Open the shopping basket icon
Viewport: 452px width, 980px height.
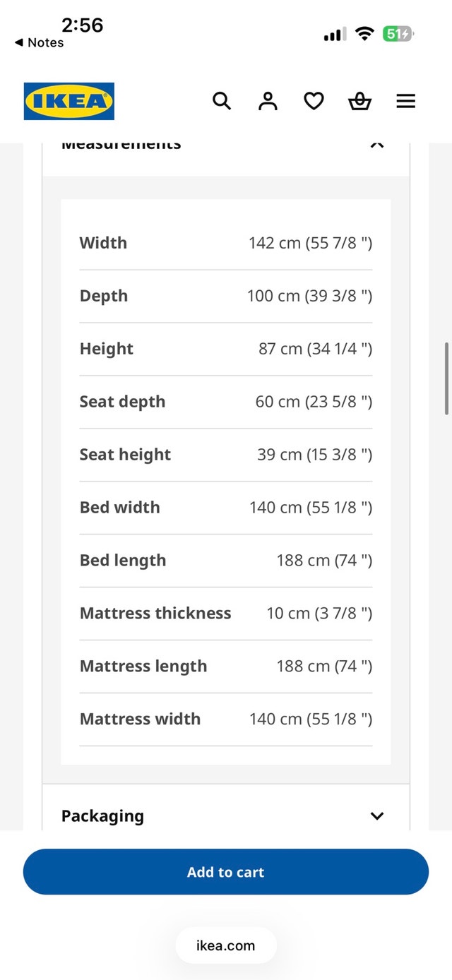[359, 102]
